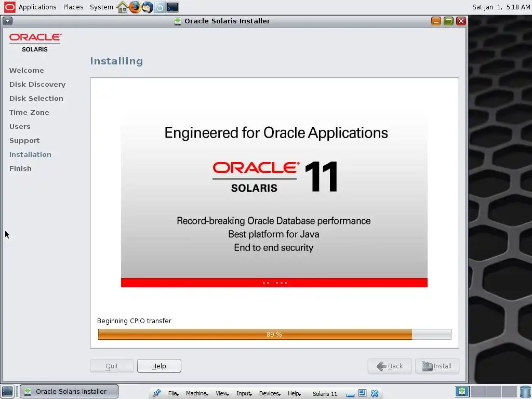Launch Firefox from the top panel
The image size is (532, 399).
pyautogui.click(x=135, y=7)
